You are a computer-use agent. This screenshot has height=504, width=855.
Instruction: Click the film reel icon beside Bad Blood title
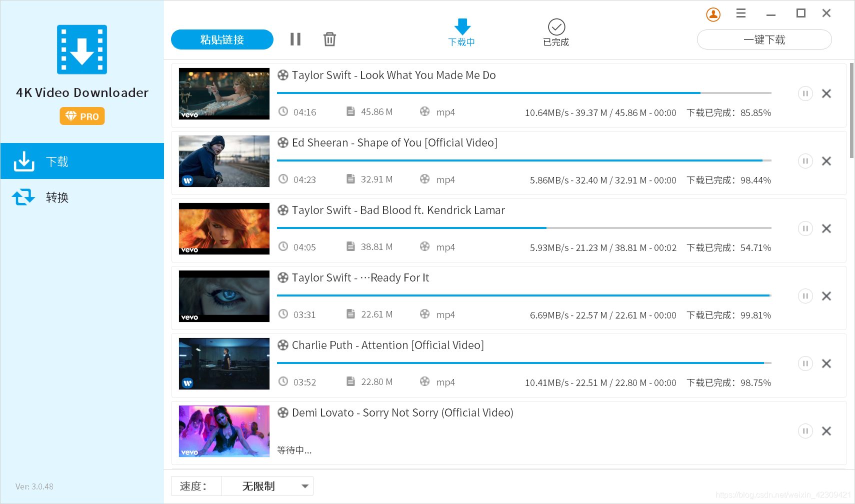point(283,210)
